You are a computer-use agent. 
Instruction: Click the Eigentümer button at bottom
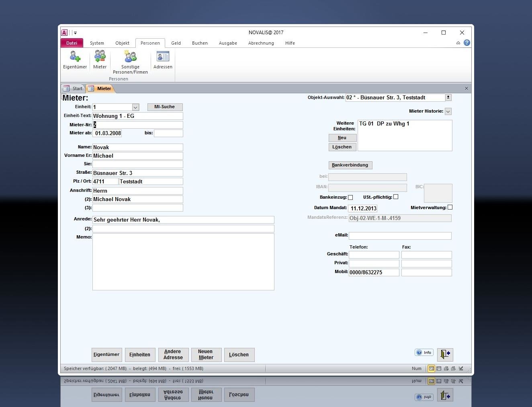106,355
